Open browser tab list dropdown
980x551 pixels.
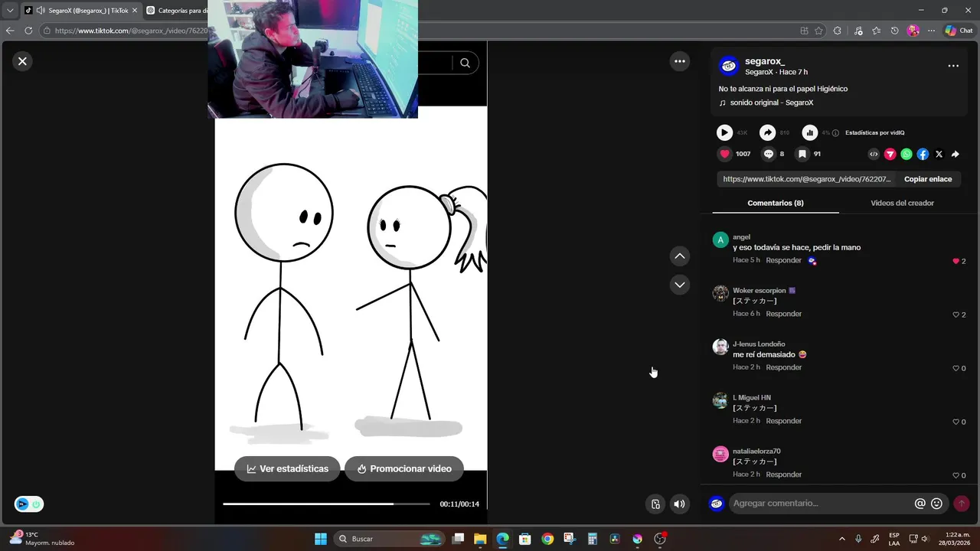pos(10,11)
